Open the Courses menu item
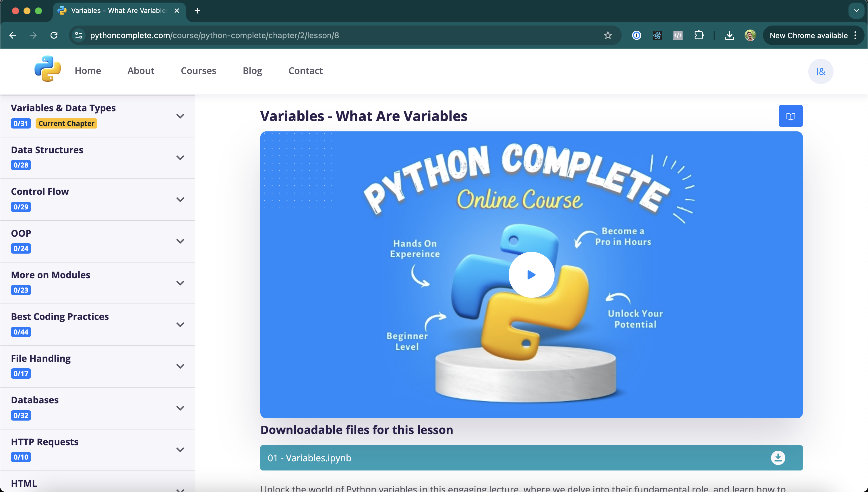This screenshot has height=492, width=868. (198, 71)
